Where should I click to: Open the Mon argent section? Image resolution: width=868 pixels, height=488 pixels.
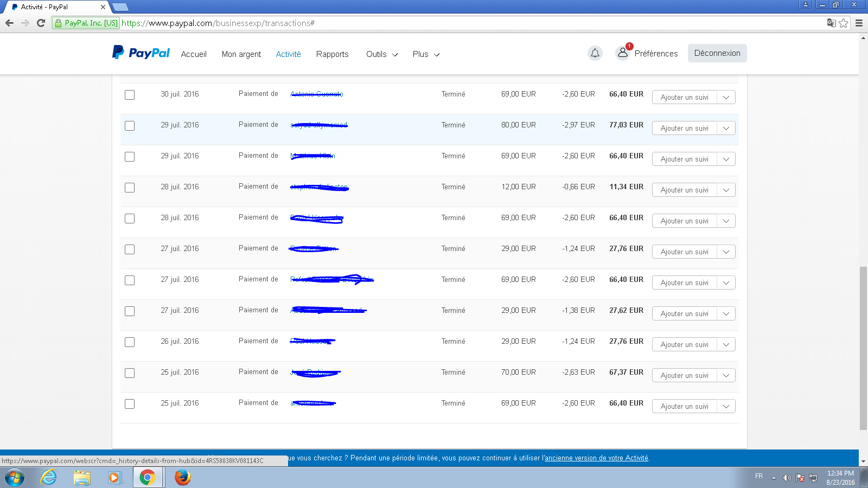(241, 54)
